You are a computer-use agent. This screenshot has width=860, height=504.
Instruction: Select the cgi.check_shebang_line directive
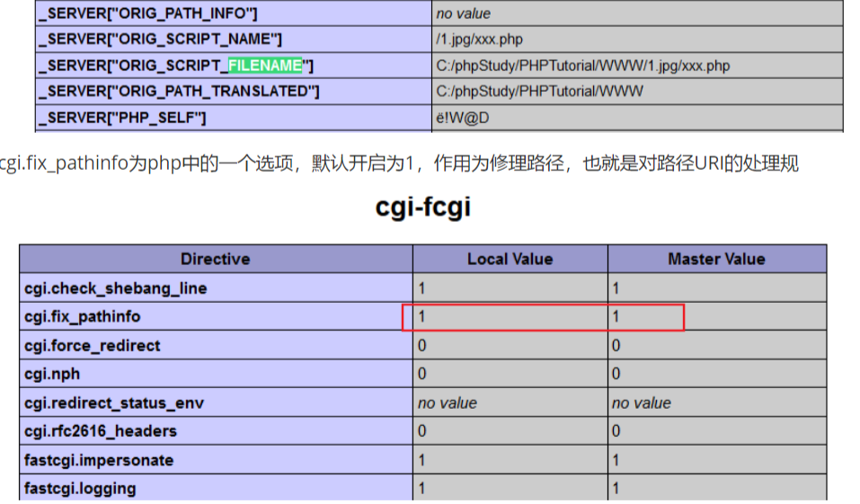point(116,288)
